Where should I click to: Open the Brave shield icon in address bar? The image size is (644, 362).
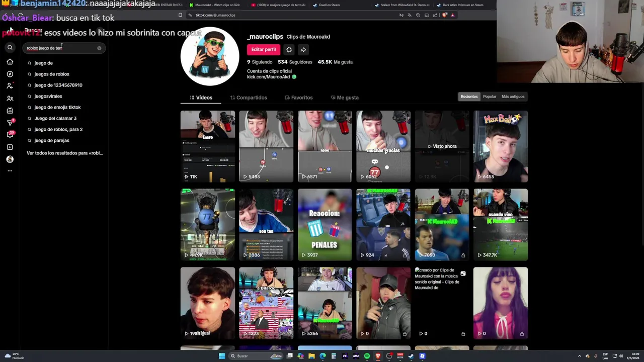pyautogui.click(x=444, y=15)
